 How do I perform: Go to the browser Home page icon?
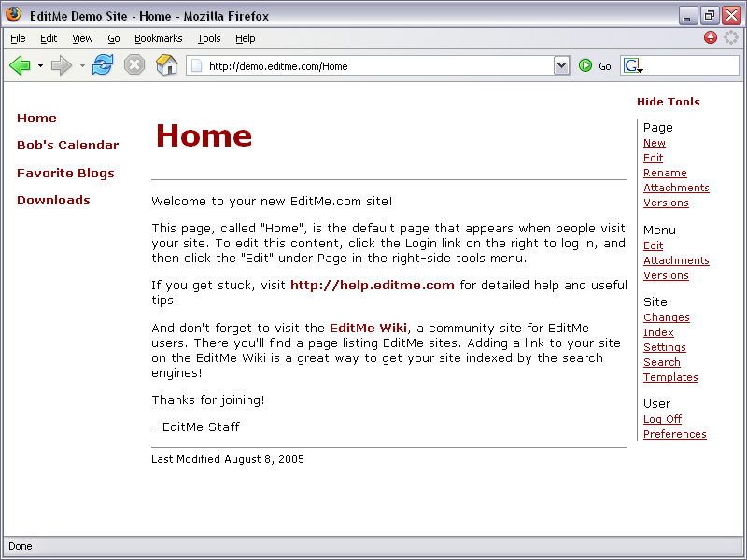[167, 64]
